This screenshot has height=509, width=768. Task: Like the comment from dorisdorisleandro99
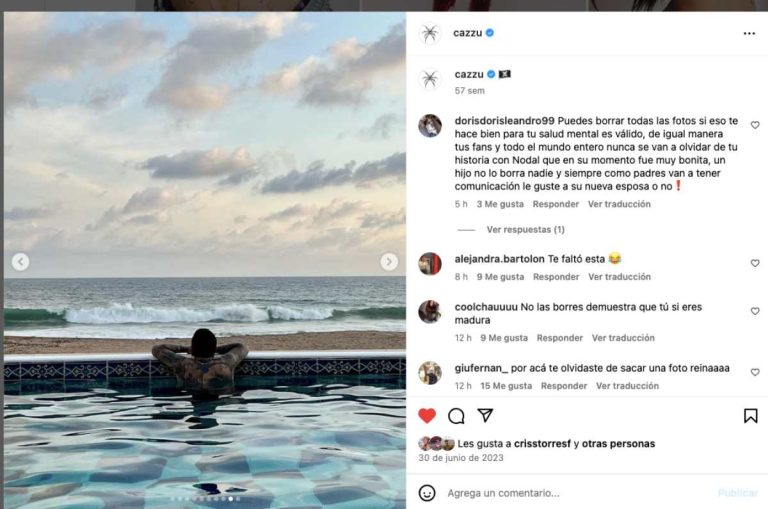pyautogui.click(x=755, y=125)
